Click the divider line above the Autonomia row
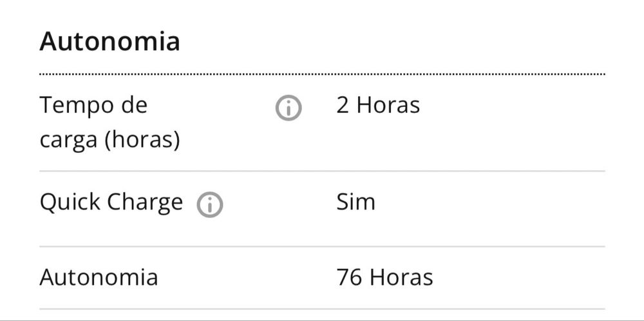The height and width of the screenshot is (321, 644). pyautogui.click(x=322, y=246)
